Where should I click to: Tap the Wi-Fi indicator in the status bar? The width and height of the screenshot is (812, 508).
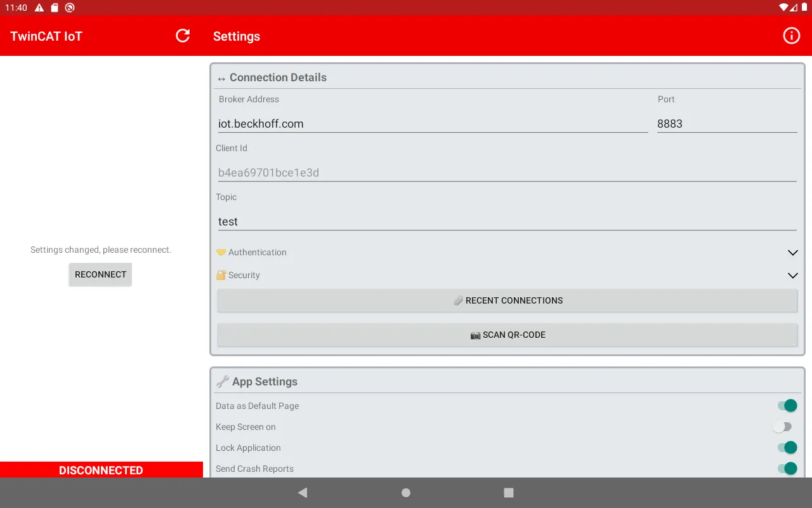[x=784, y=8]
